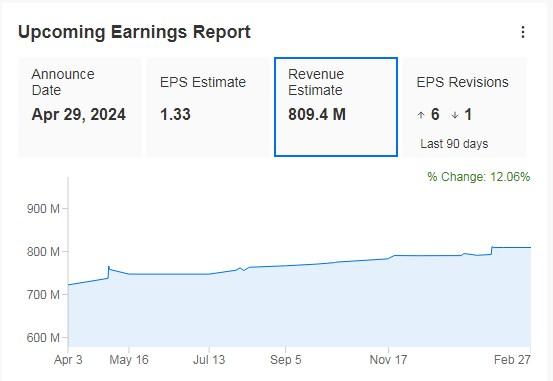Click the Nov 17 axis label

(x=388, y=360)
